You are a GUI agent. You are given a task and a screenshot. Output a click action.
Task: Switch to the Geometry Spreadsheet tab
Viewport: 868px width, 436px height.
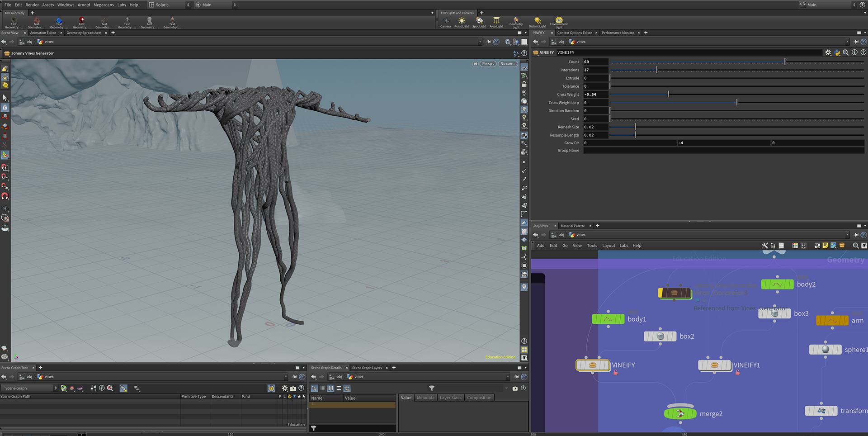point(84,33)
